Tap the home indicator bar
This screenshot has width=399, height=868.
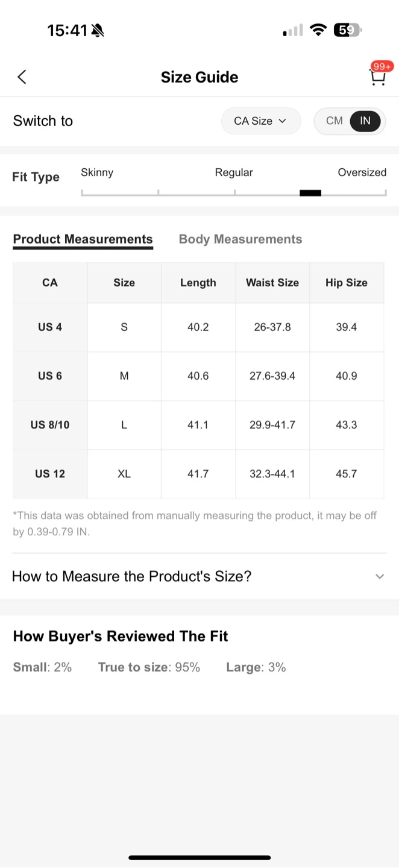pyautogui.click(x=199, y=857)
